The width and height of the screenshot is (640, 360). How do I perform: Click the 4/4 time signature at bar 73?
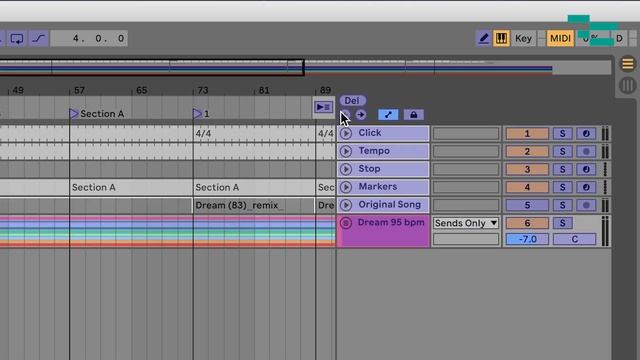(203, 134)
